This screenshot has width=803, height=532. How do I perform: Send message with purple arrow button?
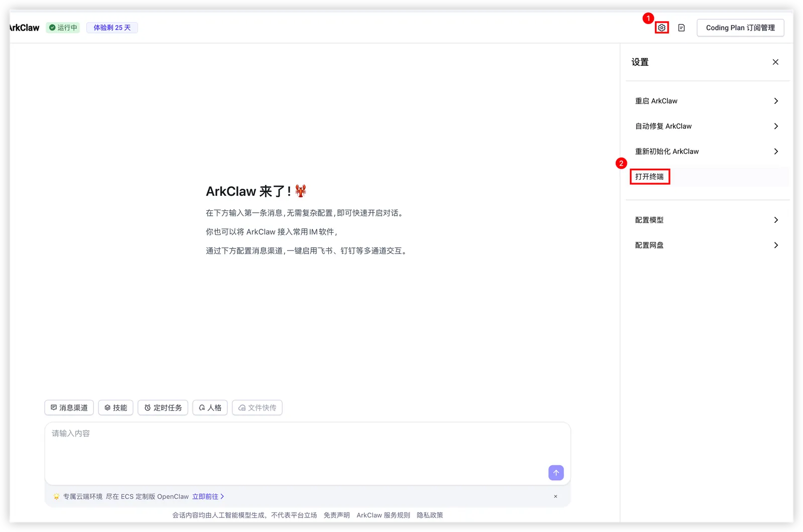click(x=556, y=473)
